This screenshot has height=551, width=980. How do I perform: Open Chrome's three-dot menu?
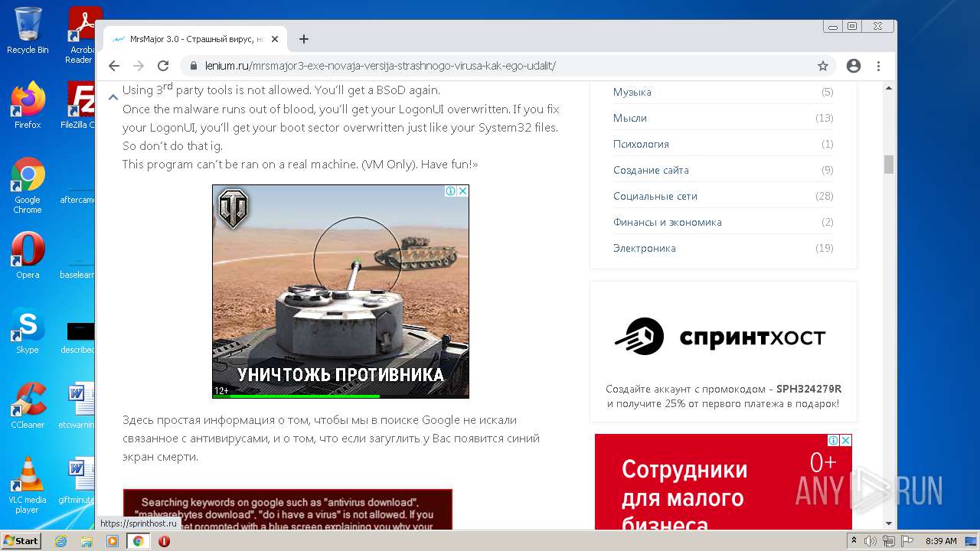879,66
